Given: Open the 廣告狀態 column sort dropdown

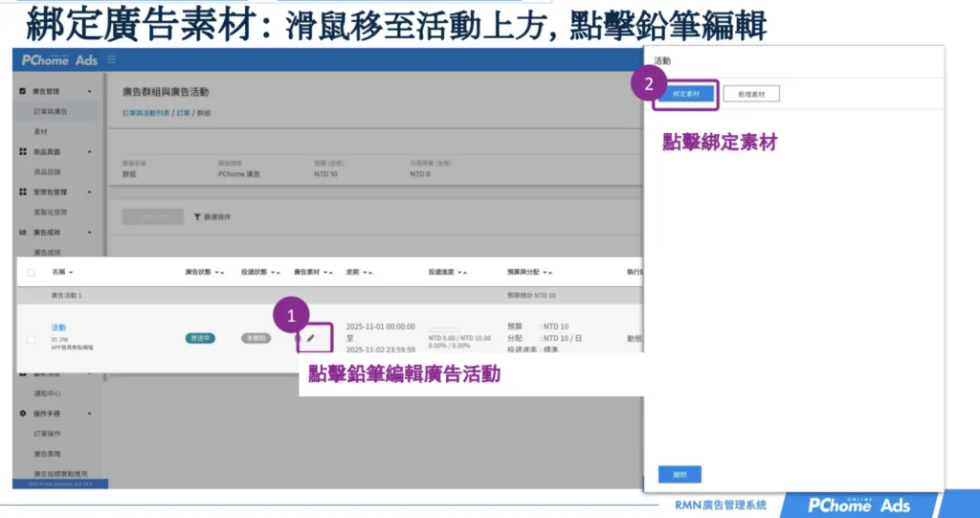Looking at the screenshot, I should point(220,273).
